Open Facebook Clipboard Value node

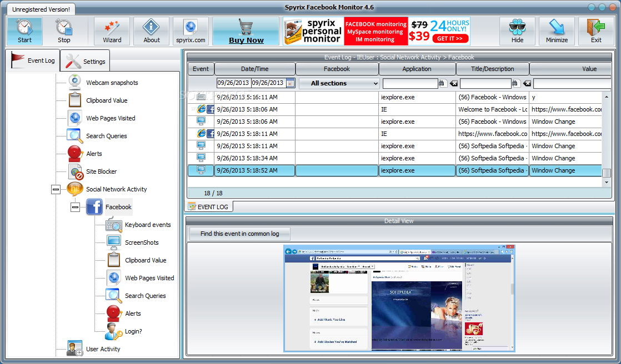(x=146, y=260)
